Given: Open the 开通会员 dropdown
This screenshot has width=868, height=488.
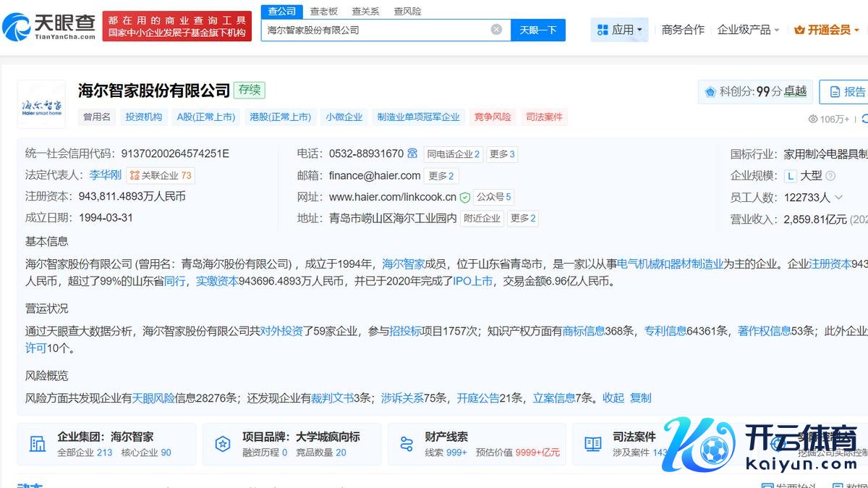Looking at the screenshot, I should [x=827, y=30].
